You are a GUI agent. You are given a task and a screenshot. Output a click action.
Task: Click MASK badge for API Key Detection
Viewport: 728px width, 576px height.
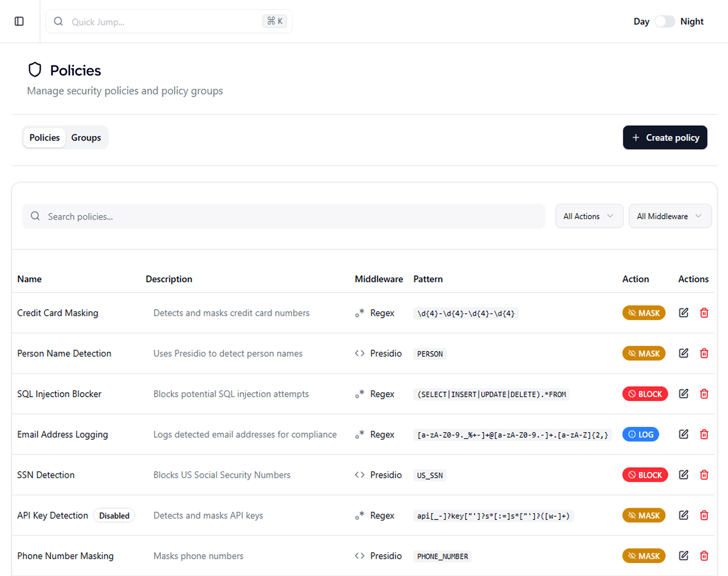pos(643,515)
